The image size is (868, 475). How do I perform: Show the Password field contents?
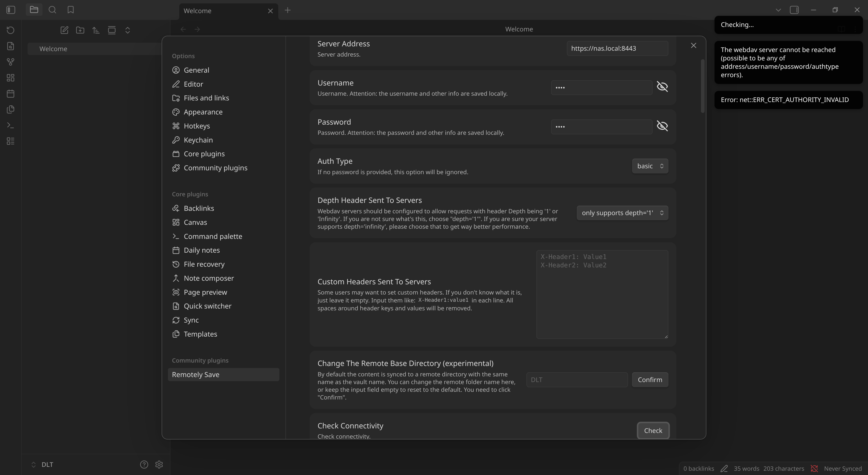tap(662, 126)
